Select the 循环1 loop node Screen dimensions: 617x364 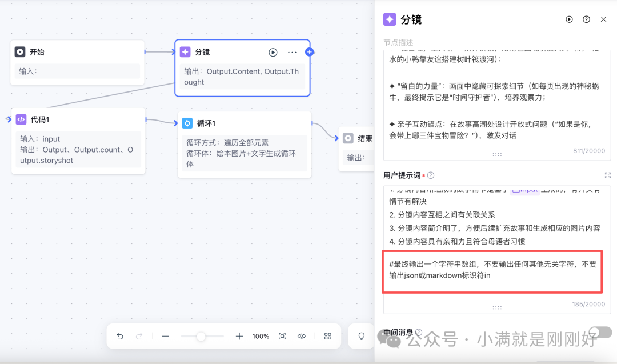245,145
